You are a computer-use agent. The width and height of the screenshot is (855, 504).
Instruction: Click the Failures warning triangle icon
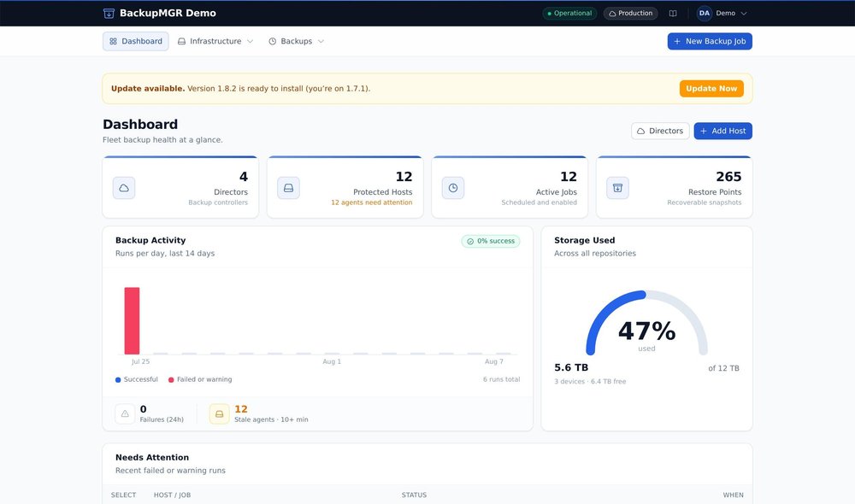125,414
